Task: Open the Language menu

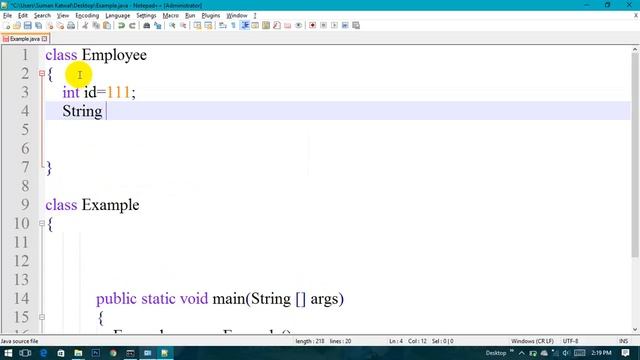Action: [x=118, y=16]
